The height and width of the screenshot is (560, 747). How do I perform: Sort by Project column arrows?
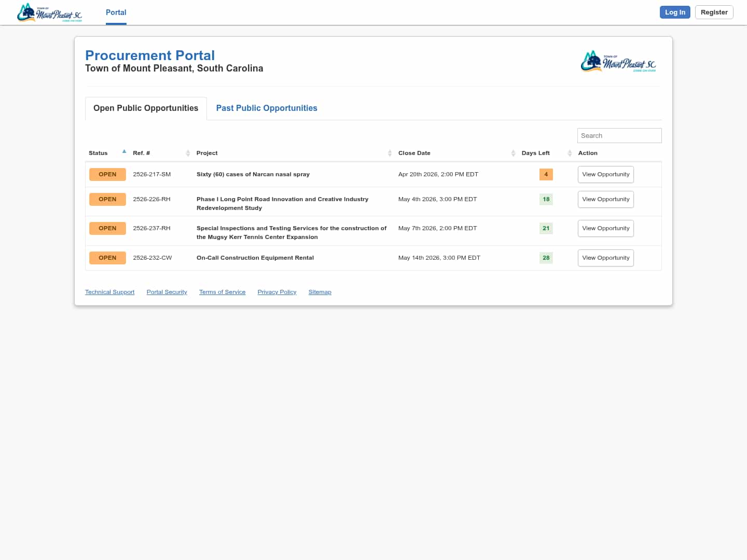point(390,153)
